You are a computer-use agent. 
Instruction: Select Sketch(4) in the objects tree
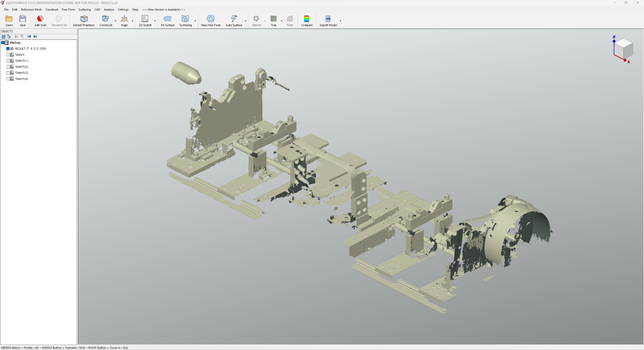coord(21,79)
